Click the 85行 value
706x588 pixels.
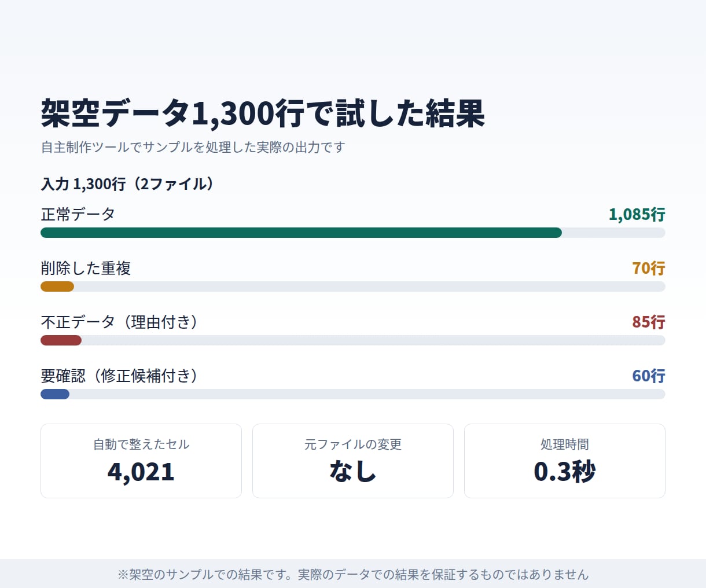[649, 322]
